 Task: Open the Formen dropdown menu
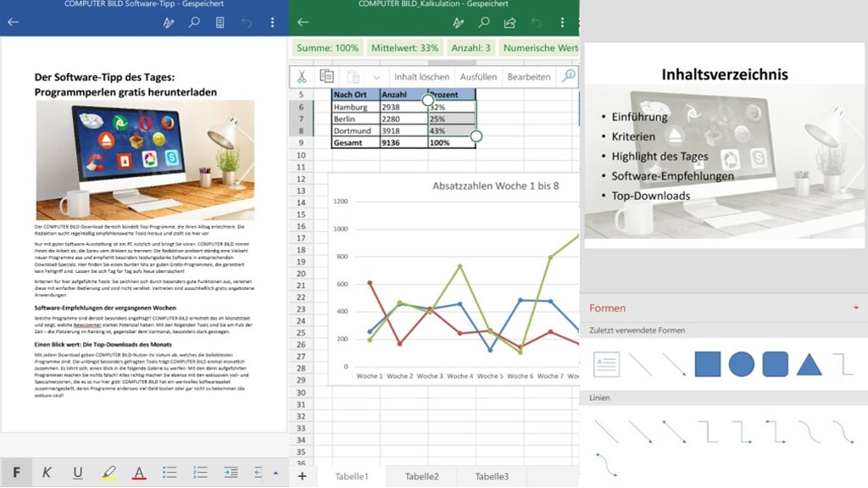(856, 308)
